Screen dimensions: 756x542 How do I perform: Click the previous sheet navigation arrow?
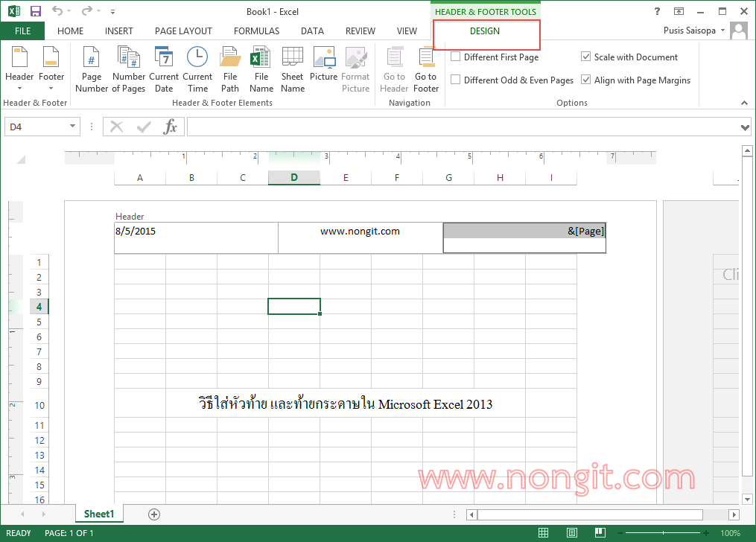pos(22,514)
